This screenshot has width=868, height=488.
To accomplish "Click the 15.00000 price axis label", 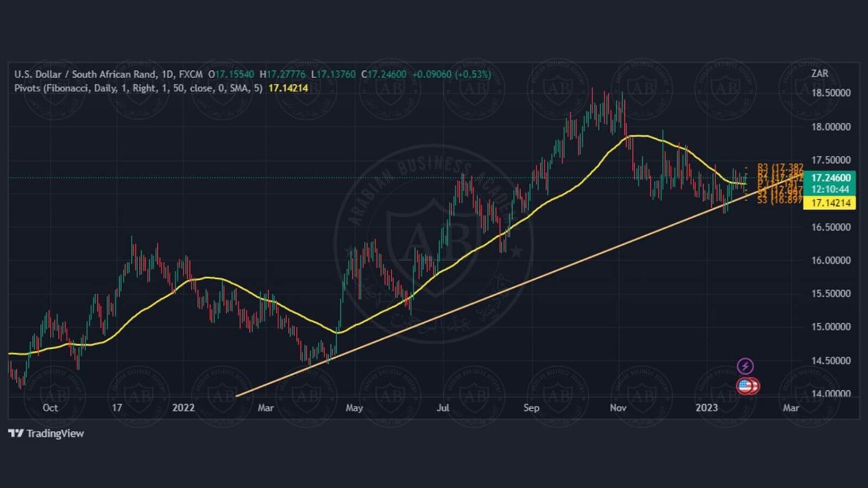I will click(831, 327).
